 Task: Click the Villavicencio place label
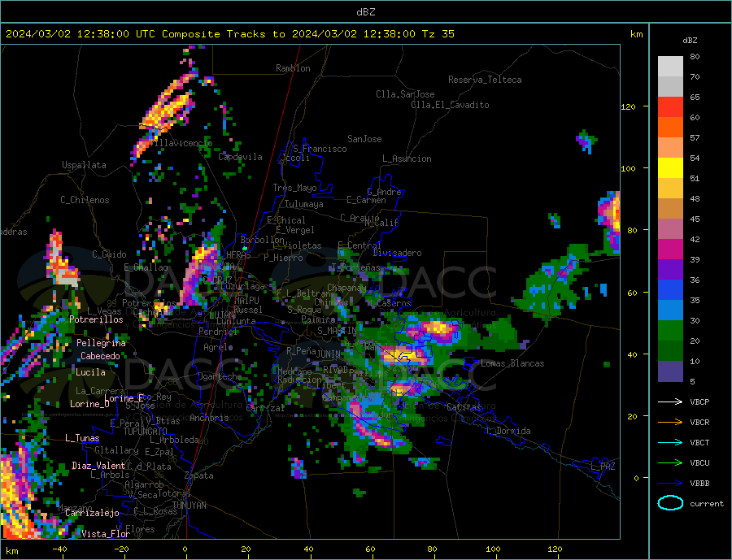[x=181, y=143]
